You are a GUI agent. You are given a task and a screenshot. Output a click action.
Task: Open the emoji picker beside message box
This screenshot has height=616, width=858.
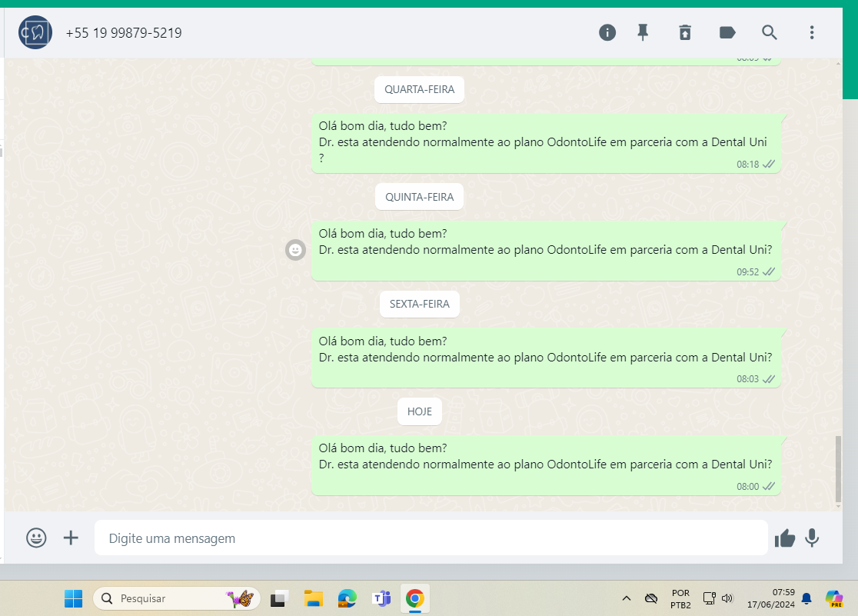coord(36,538)
